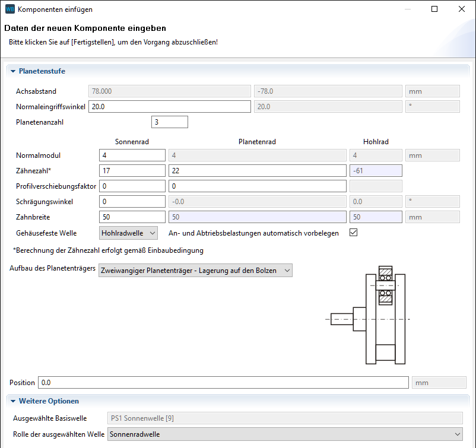Click the Planetenanzahl input field
The image size is (476, 448).
pos(170,122)
